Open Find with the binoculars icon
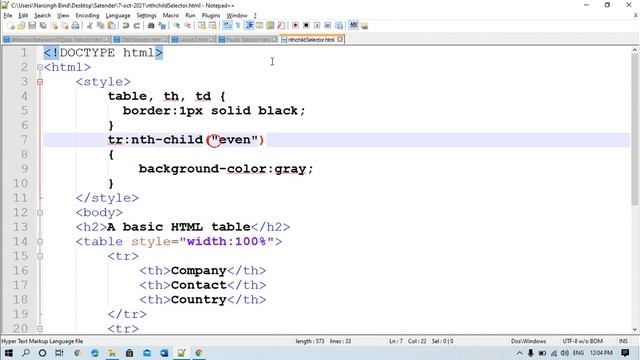The image size is (640, 360). 151,26
